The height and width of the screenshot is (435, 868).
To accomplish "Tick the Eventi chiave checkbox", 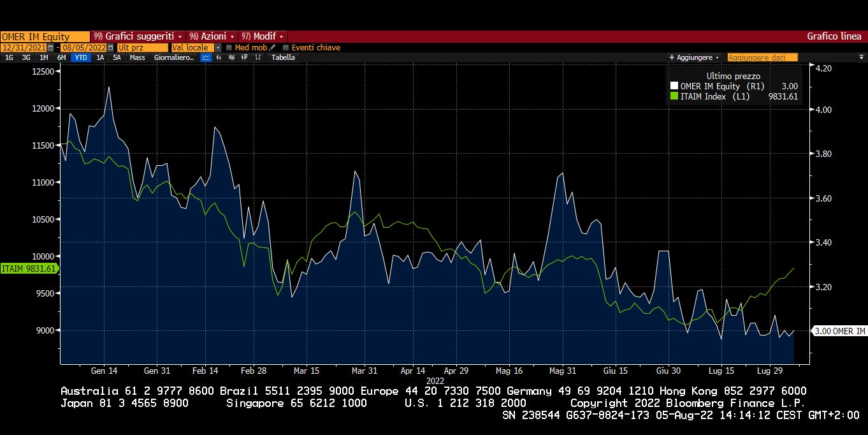I will point(286,48).
